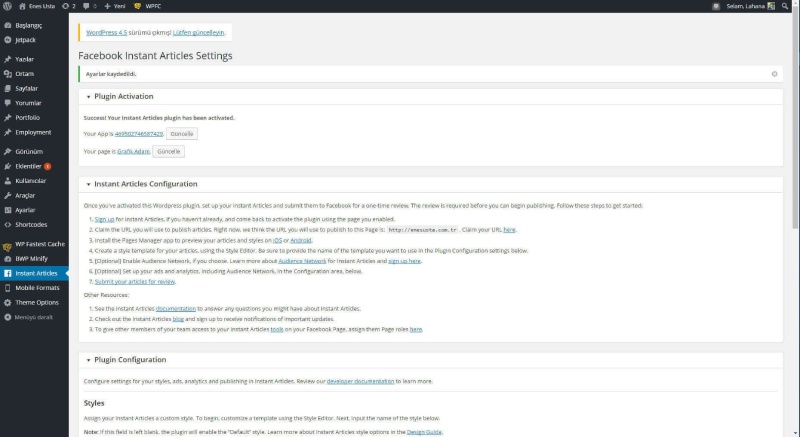Open Enes Usta site name in admin bar
Viewport: 800px width, 437px height.
click(x=42, y=6)
